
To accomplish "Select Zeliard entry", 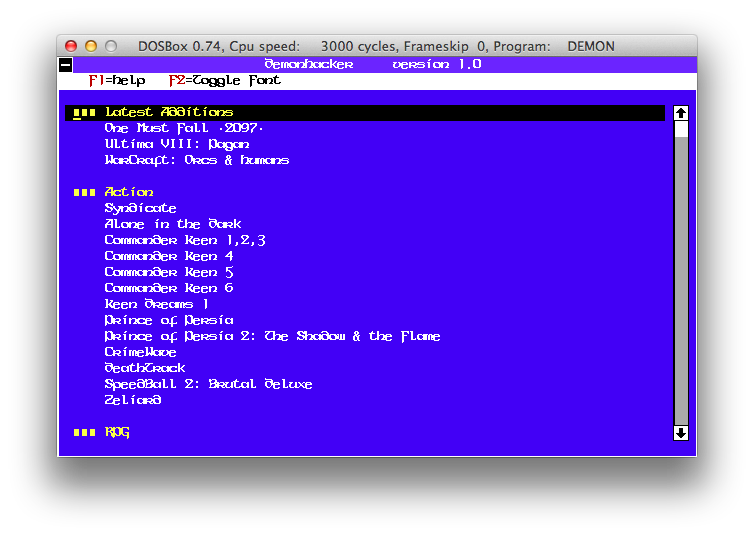I will pos(133,400).
